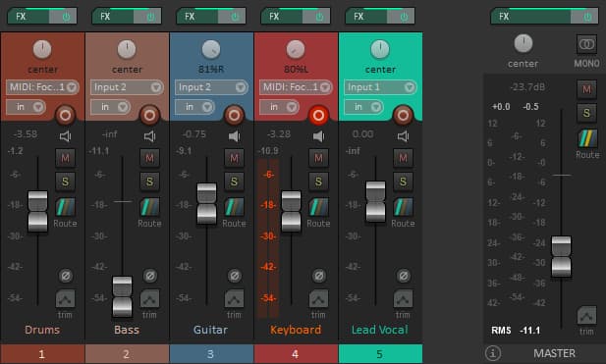This screenshot has width=606, height=364.
Task: Arm the Lead Vocal track for recording
Action: [x=403, y=116]
